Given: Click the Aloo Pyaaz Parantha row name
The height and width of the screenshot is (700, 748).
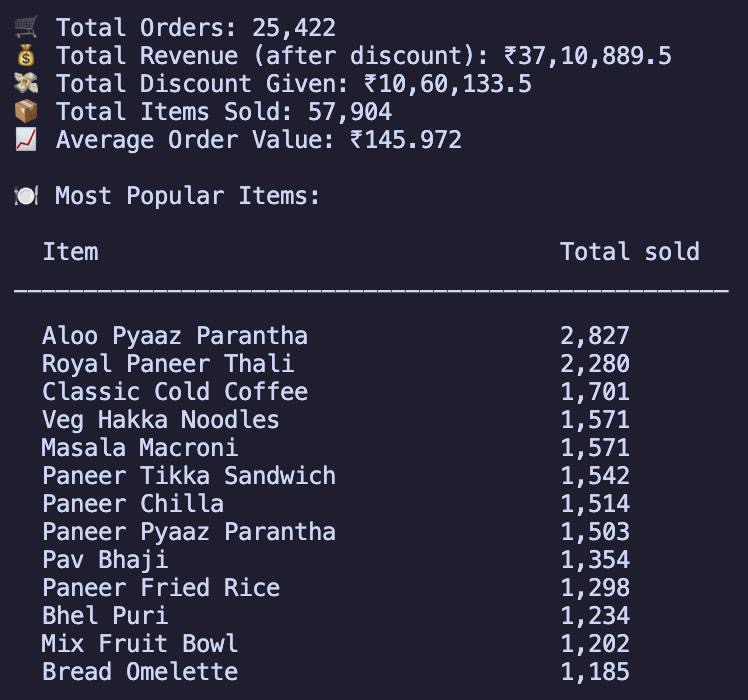Looking at the screenshot, I should pos(175,336).
